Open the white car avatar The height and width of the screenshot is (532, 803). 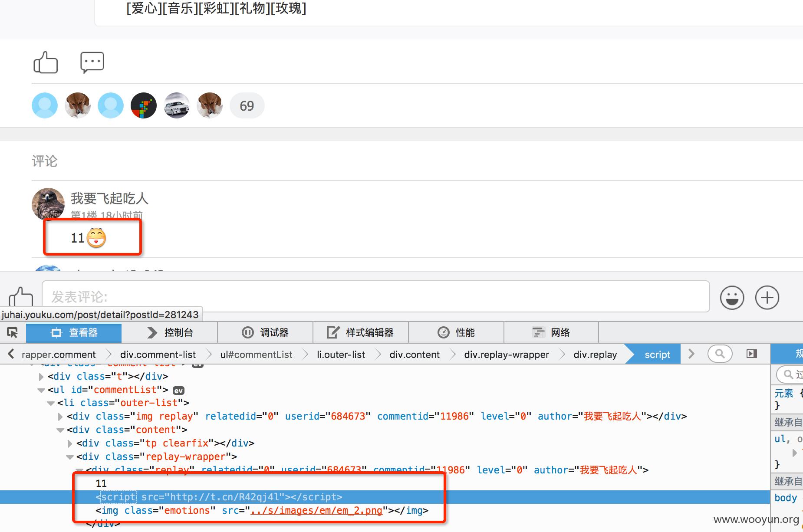[177, 105]
